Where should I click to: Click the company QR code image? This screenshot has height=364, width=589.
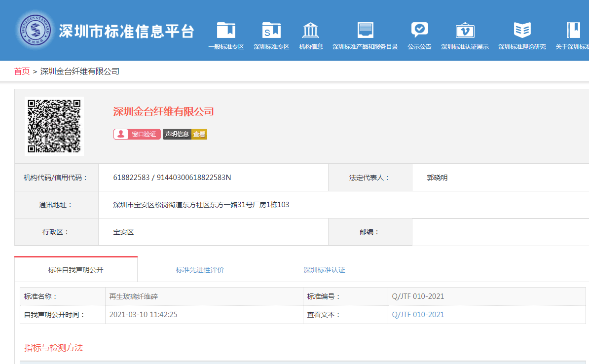[x=54, y=126]
